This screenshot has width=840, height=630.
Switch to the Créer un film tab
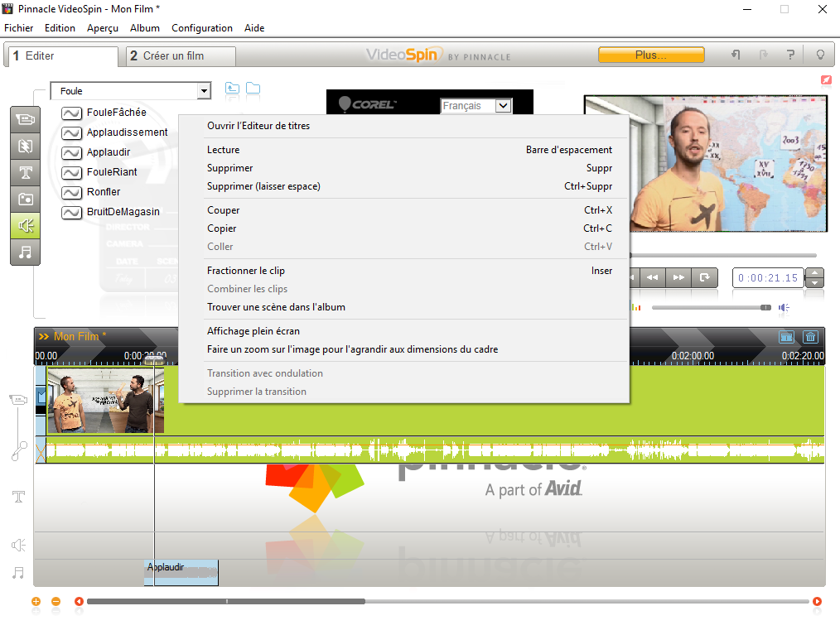tap(181, 55)
